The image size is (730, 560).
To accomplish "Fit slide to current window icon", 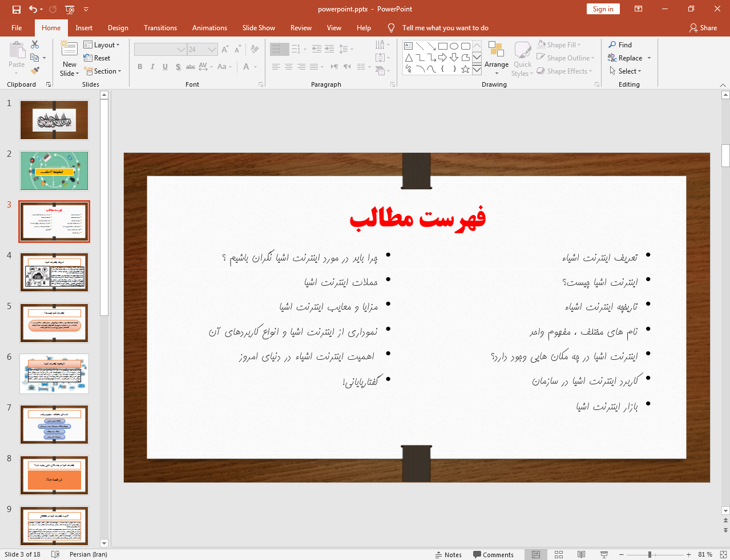I will click(723, 554).
